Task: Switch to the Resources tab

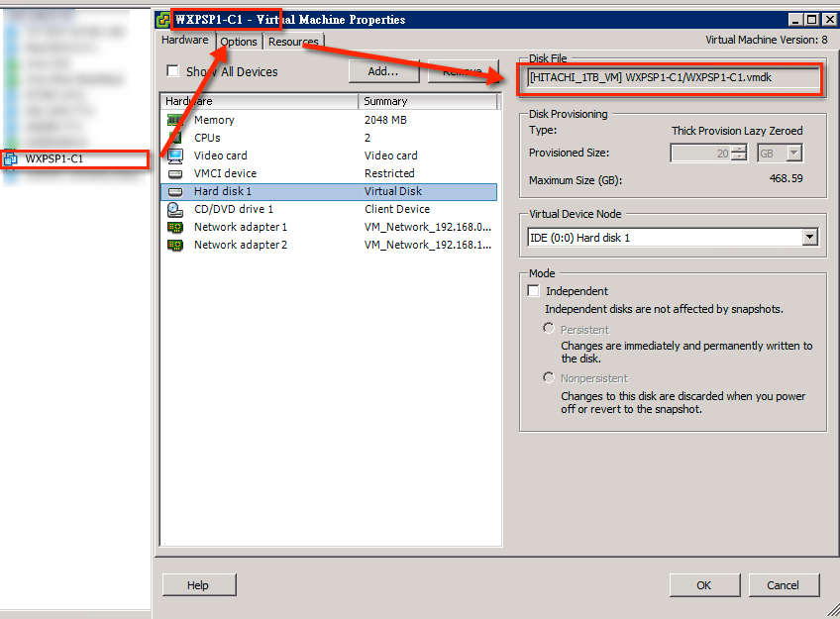Action: (x=292, y=42)
